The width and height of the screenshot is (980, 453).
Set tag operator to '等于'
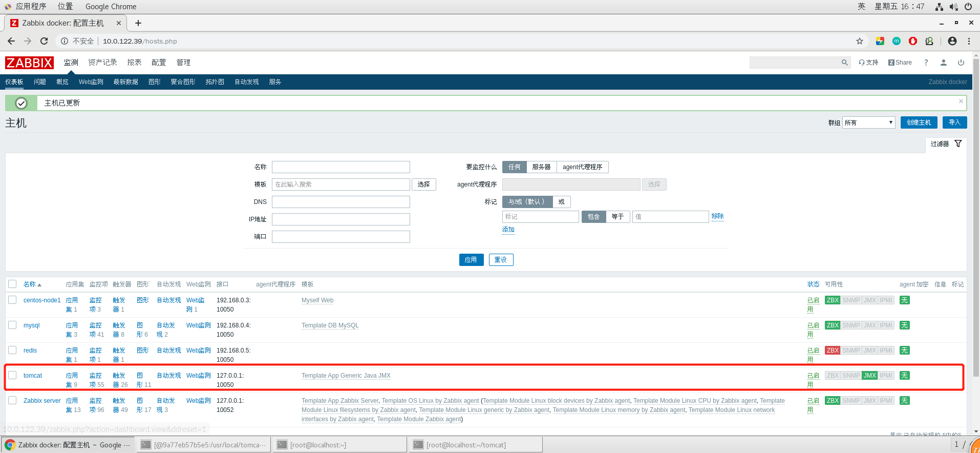click(x=617, y=217)
